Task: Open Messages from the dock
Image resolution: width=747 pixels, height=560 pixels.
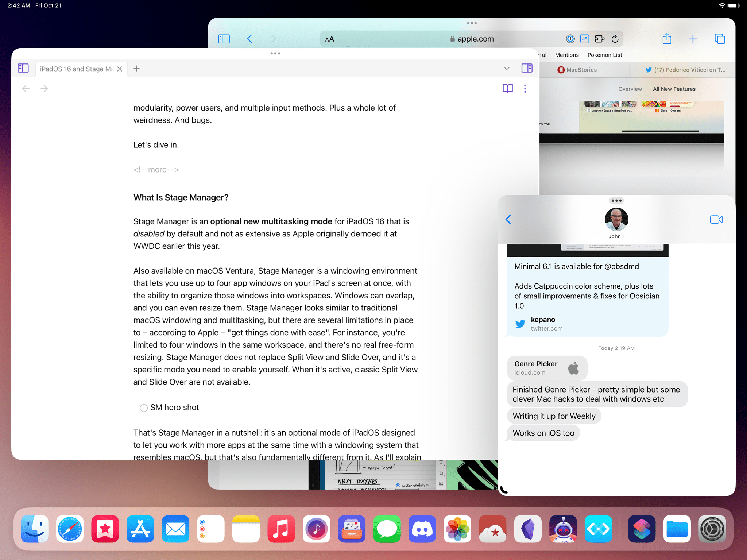Action: (x=387, y=529)
